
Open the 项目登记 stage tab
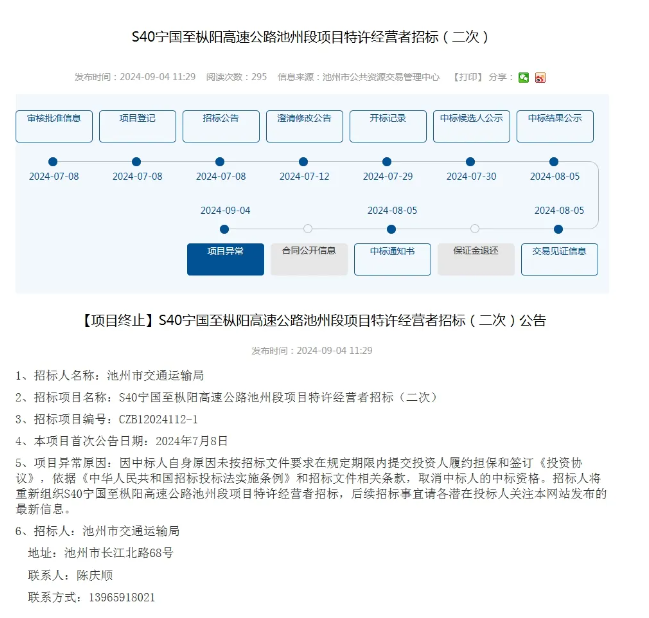coord(137,124)
